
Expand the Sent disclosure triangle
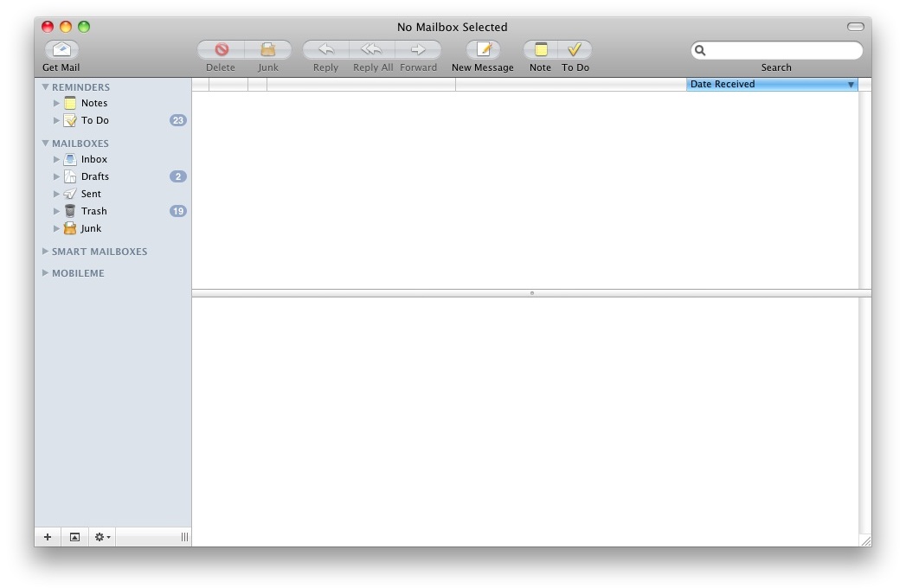pyautogui.click(x=56, y=194)
